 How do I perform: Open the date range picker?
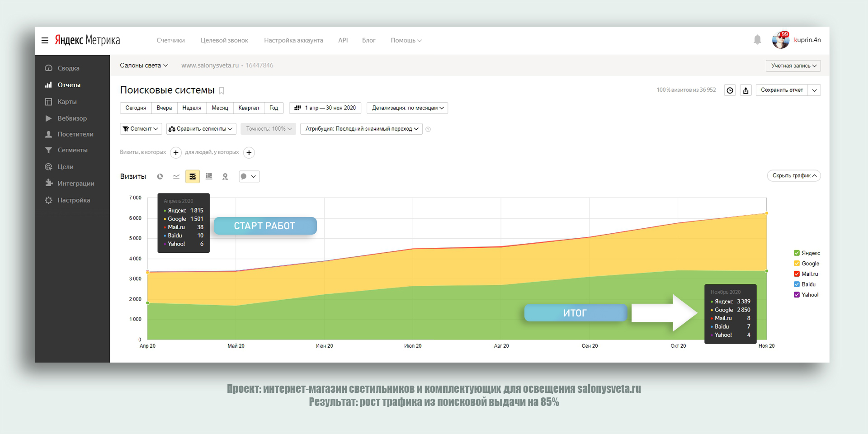(x=325, y=108)
